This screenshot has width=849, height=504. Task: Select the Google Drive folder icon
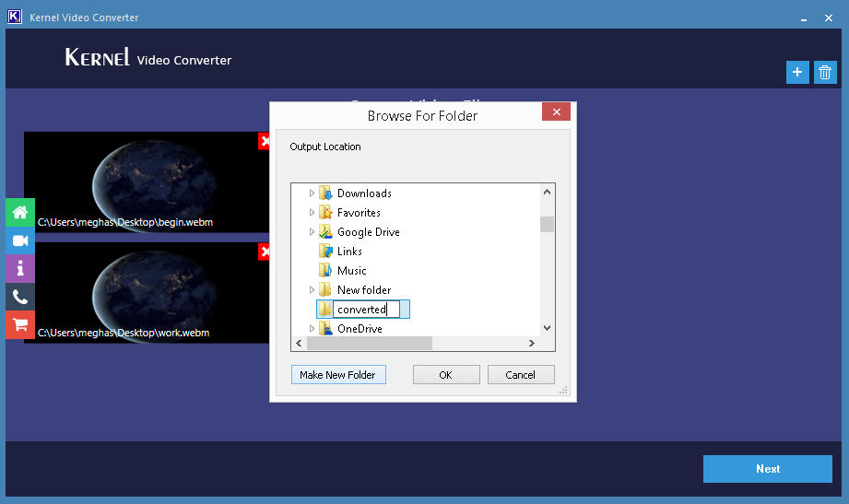(x=325, y=231)
